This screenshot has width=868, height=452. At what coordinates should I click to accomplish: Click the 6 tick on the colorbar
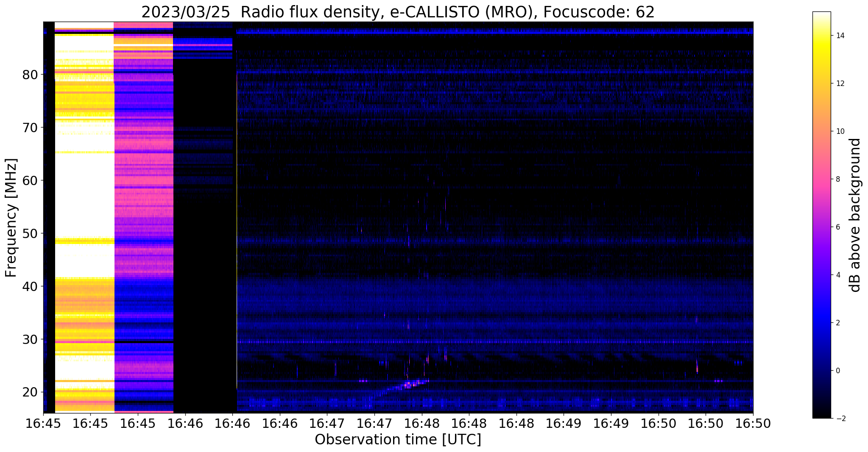click(x=837, y=227)
